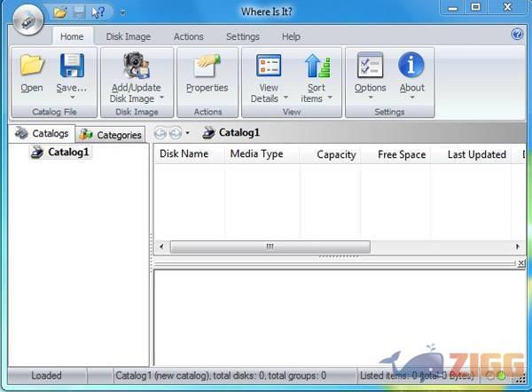
Task: Open the catalog Properties icon
Action: 207,66
